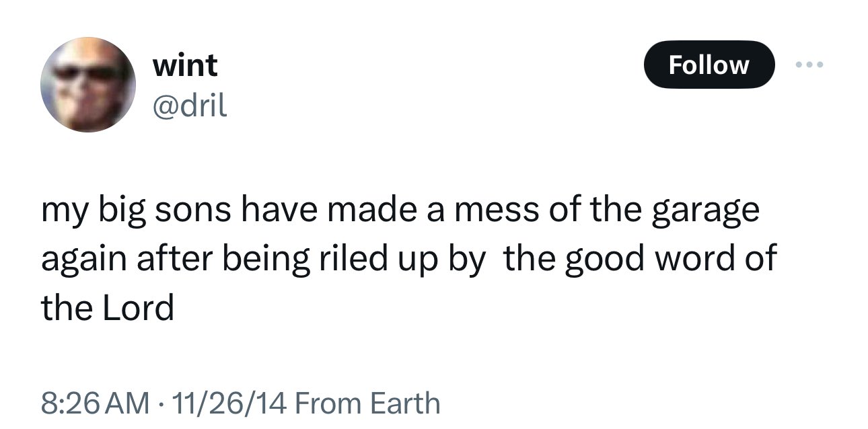Select the From Earth location label
The height and width of the screenshot is (429, 868).
tap(367, 403)
